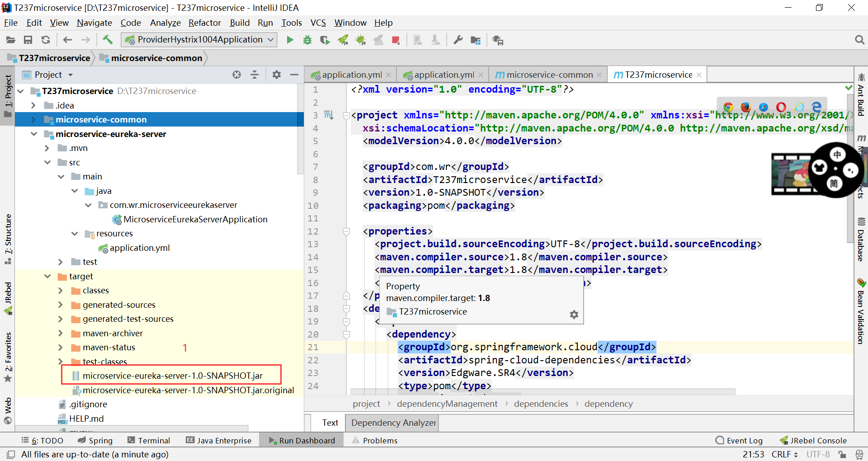The height and width of the screenshot is (461, 868).
Task: Open in Edge browser icon
Action: point(816,107)
